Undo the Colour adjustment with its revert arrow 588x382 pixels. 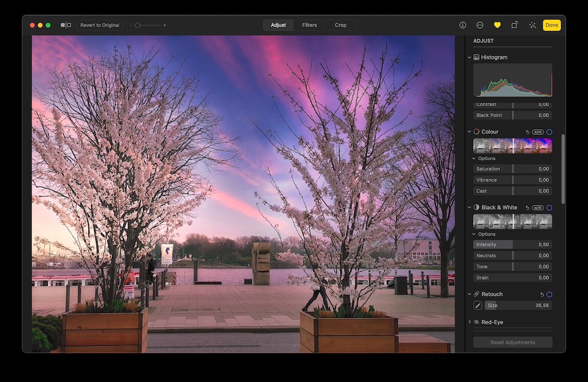[x=527, y=132]
